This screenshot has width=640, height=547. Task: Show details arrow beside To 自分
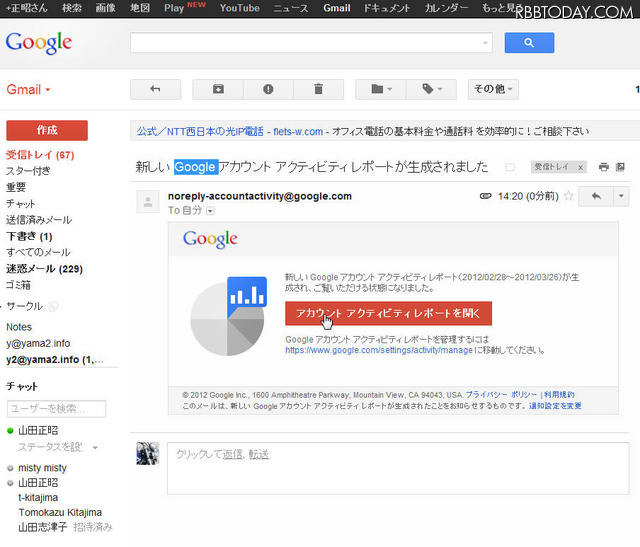211,211
